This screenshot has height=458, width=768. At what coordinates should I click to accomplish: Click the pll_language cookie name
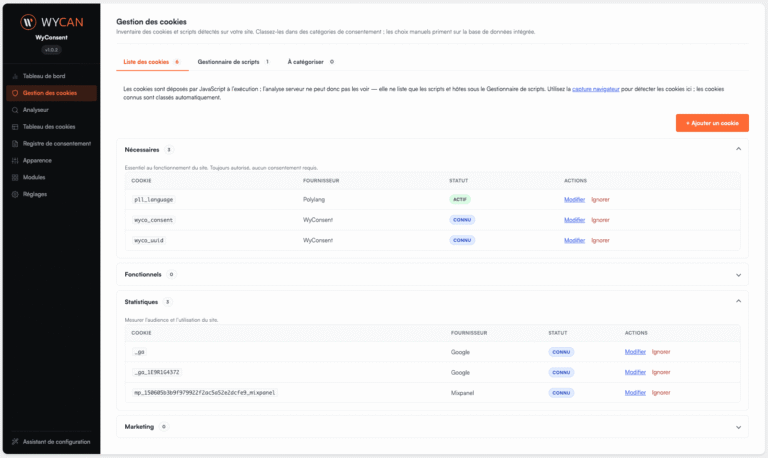153,199
